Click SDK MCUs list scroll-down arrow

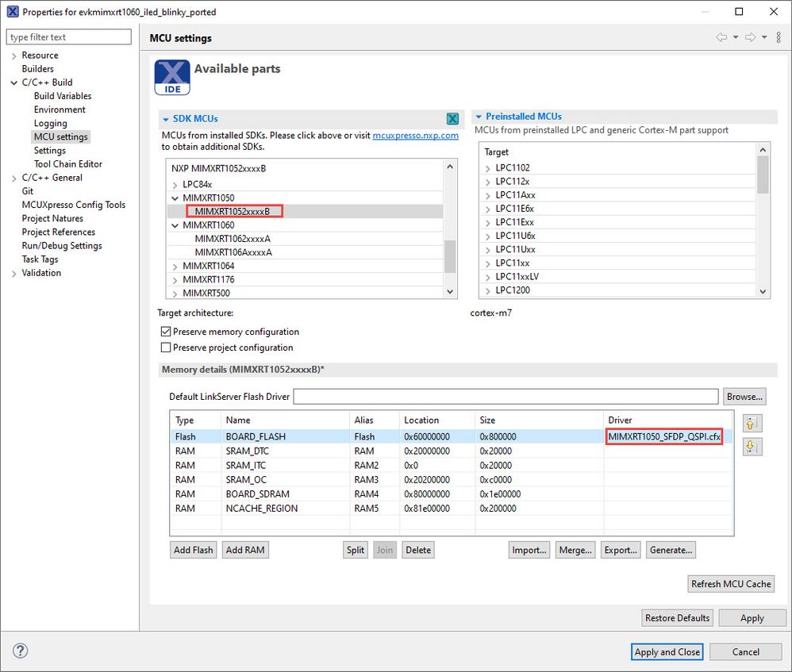point(449,292)
